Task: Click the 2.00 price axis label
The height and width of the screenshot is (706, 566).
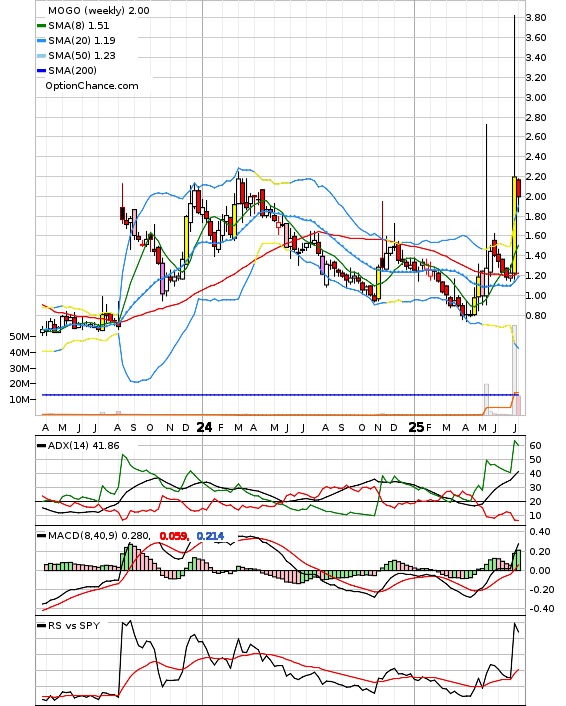Action: 536,196
